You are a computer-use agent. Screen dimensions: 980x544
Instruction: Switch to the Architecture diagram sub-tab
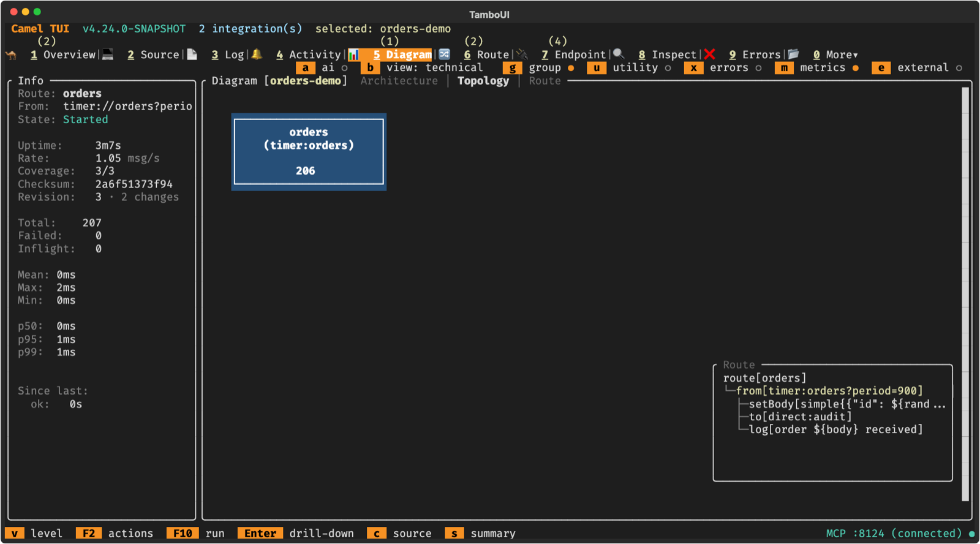coord(399,81)
